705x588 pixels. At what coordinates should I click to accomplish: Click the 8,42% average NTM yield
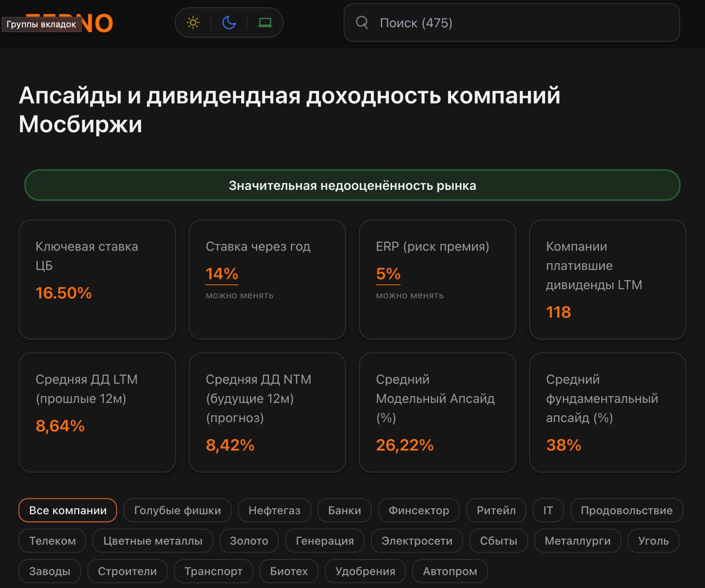point(230,445)
